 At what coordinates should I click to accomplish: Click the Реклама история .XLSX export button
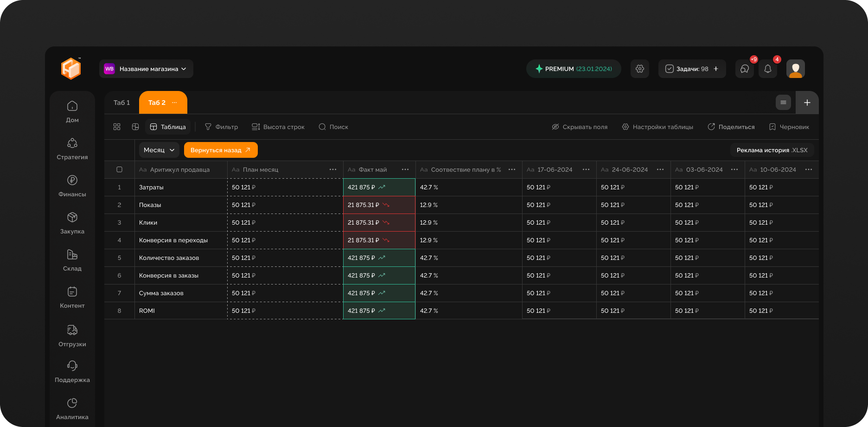[772, 150]
